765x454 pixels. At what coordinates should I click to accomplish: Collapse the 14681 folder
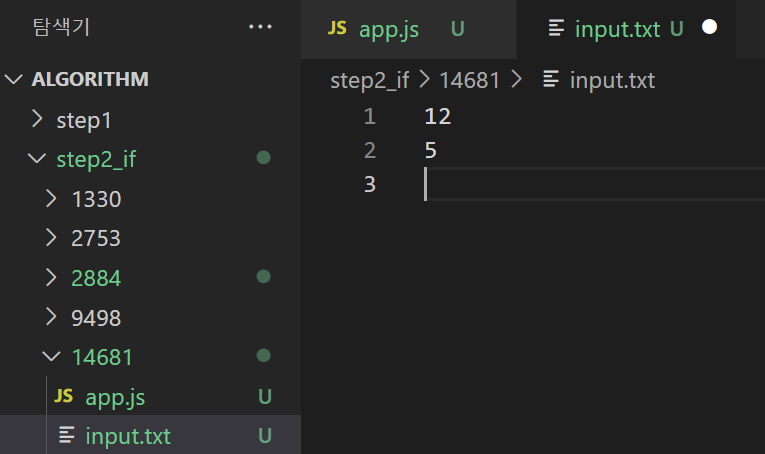tap(51, 356)
